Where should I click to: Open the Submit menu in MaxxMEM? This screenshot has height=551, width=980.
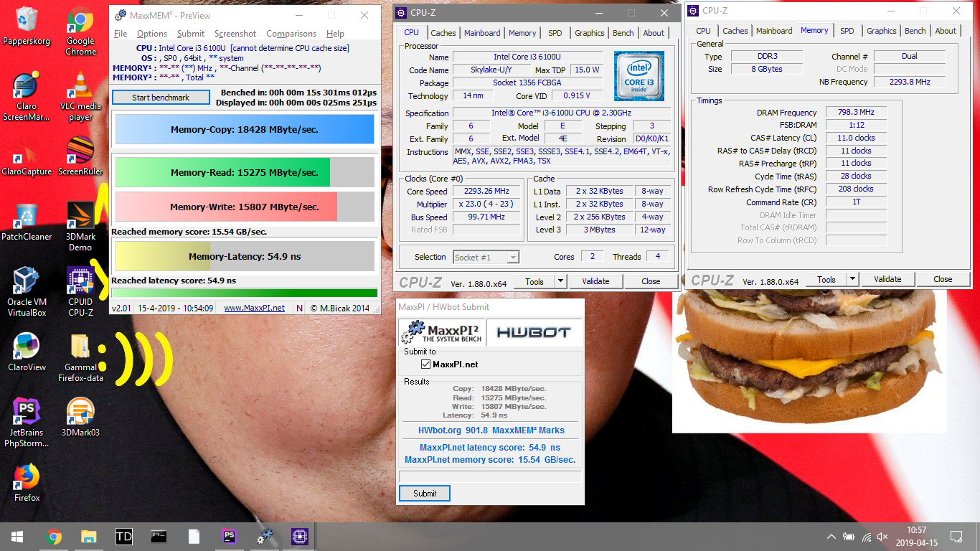click(191, 34)
